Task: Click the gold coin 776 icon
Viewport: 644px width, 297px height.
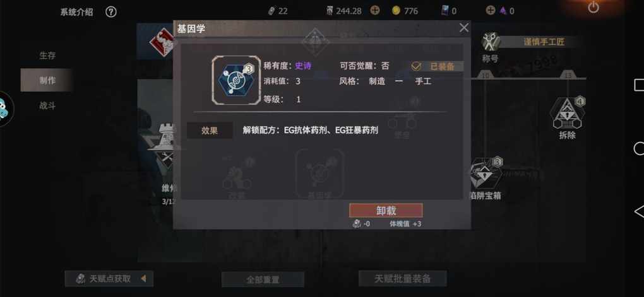Action: pos(396,11)
